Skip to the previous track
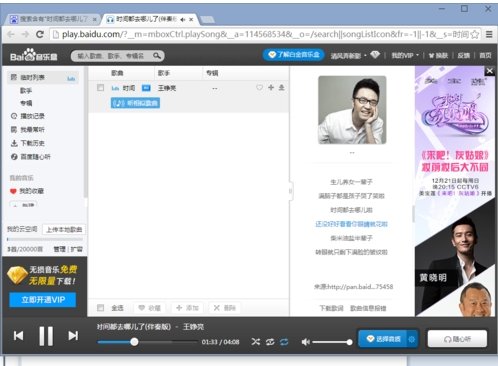The image size is (498, 366). [x=19, y=336]
